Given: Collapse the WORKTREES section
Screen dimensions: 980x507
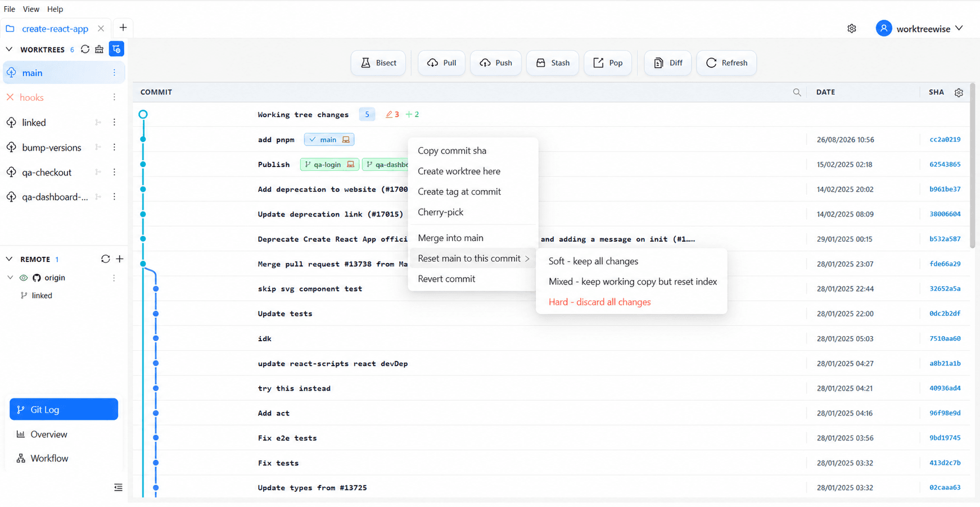Looking at the screenshot, I should (x=9, y=49).
